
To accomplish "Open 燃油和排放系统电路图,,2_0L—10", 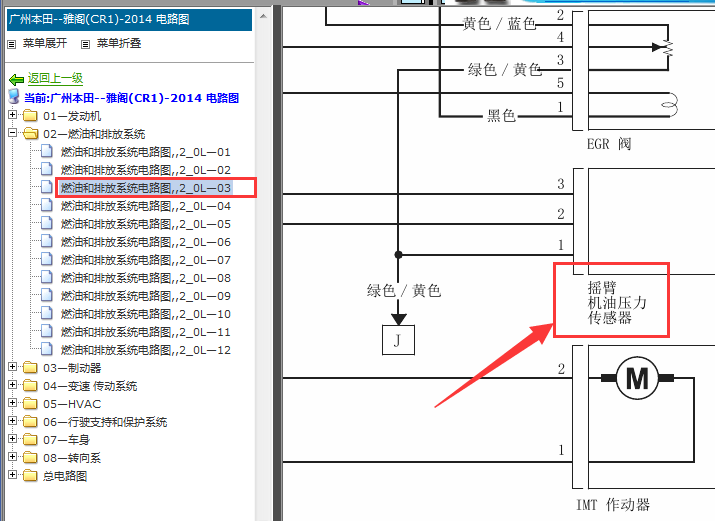I will pos(145,314).
